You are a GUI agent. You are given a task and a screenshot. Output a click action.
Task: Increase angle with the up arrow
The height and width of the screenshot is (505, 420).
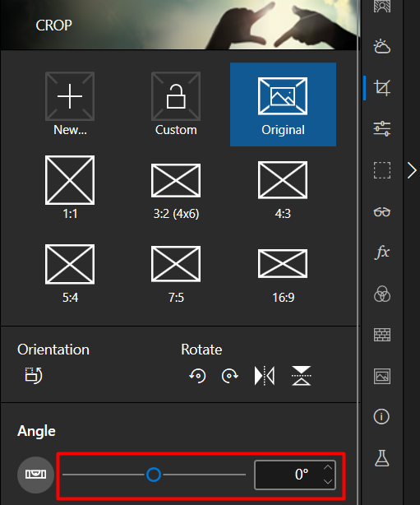[x=328, y=467]
